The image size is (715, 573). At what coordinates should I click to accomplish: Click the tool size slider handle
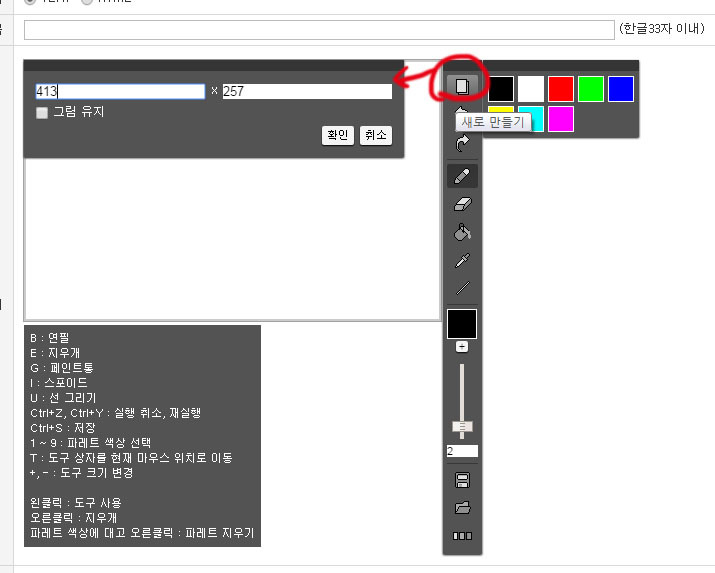point(462,426)
